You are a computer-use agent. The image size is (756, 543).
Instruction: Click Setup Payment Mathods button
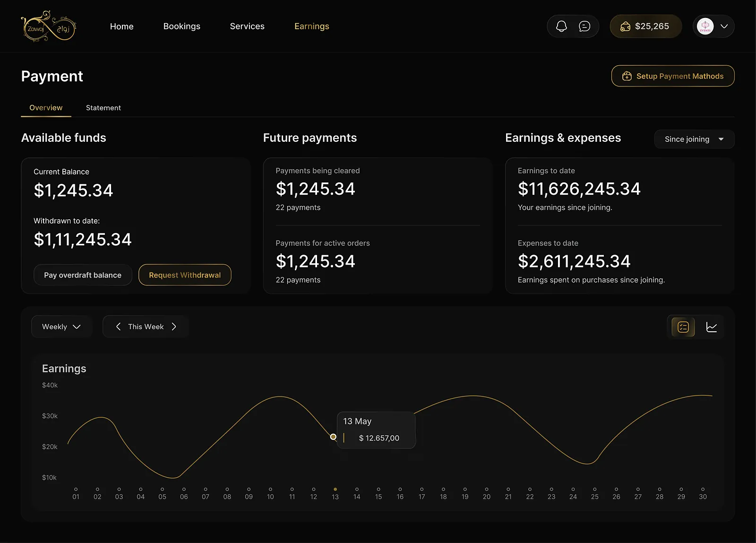[673, 76]
